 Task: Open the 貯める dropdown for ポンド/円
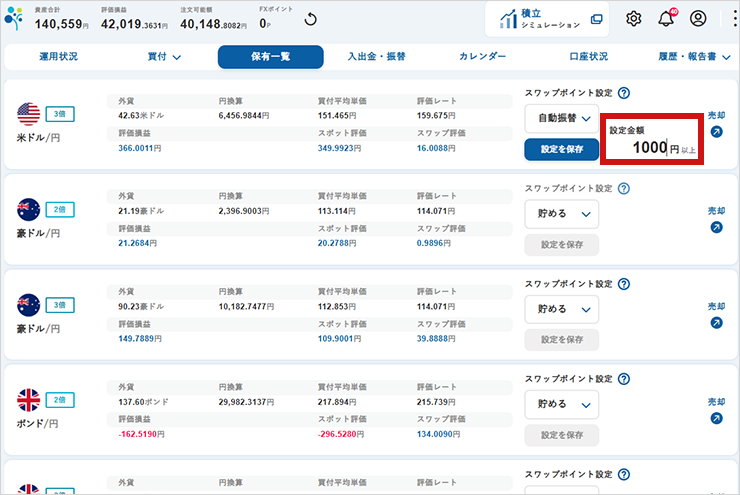click(562, 404)
